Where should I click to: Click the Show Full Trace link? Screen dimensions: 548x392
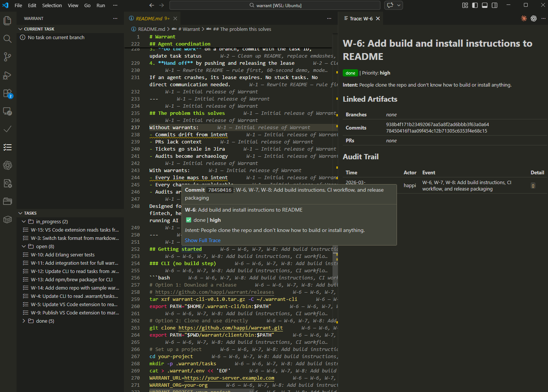(202, 240)
